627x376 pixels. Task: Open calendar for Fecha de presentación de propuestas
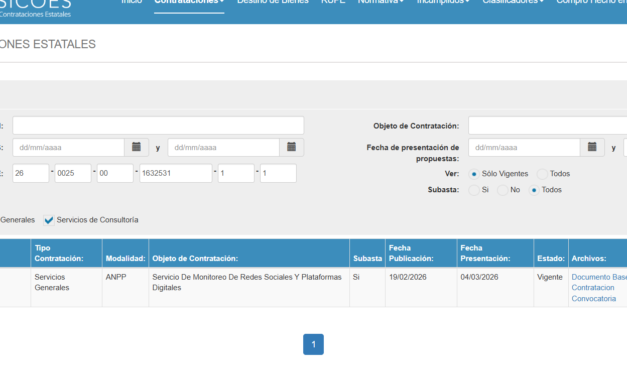(592, 147)
